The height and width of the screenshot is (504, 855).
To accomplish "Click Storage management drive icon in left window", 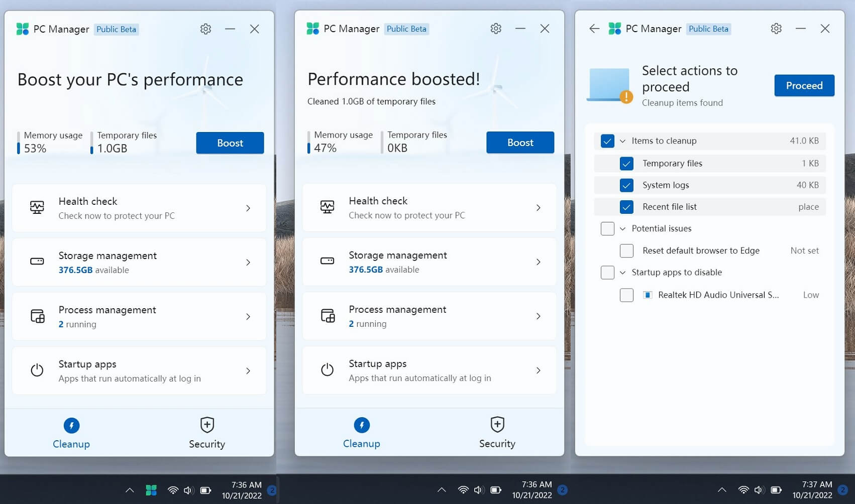I will coord(37,262).
